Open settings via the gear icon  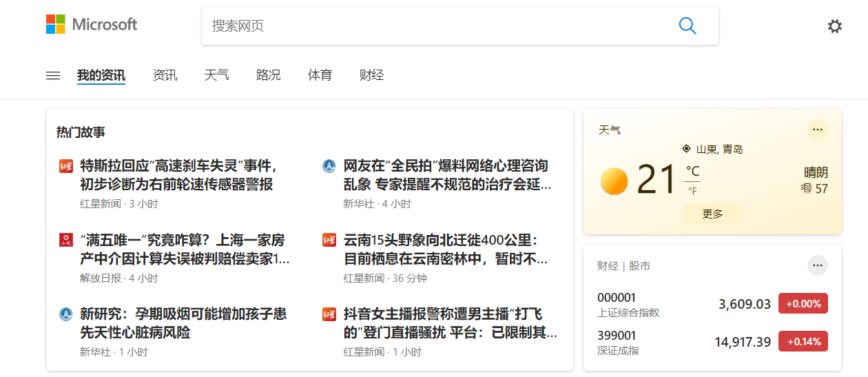coord(834,26)
